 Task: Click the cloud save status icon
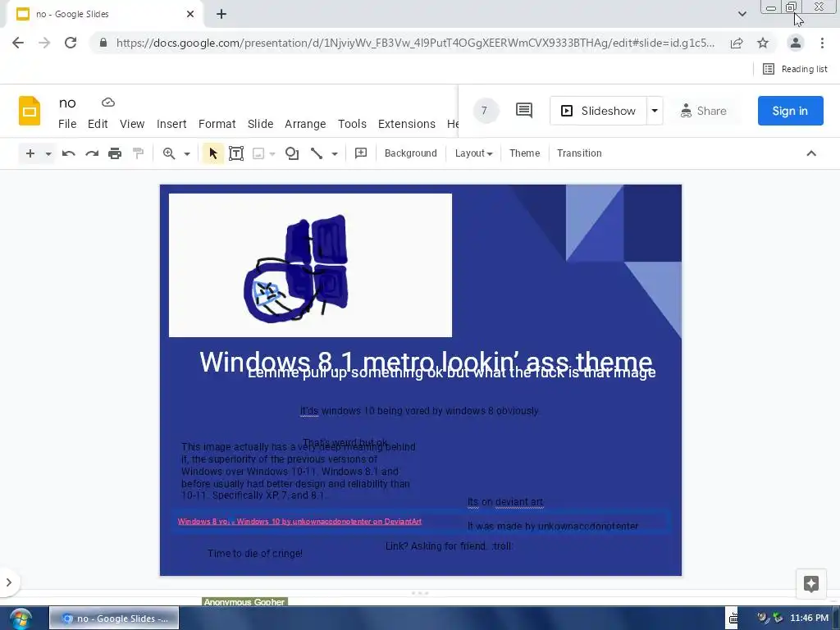click(x=108, y=103)
